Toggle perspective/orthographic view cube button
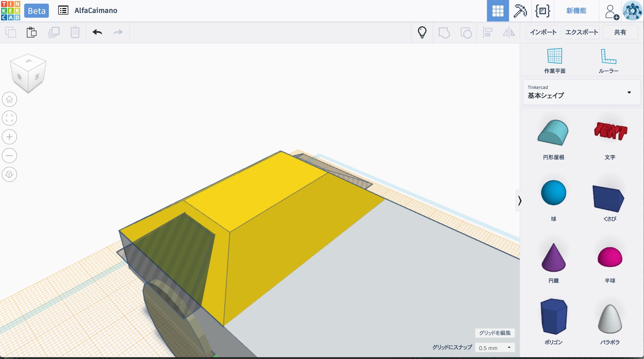 coord(9,174)
